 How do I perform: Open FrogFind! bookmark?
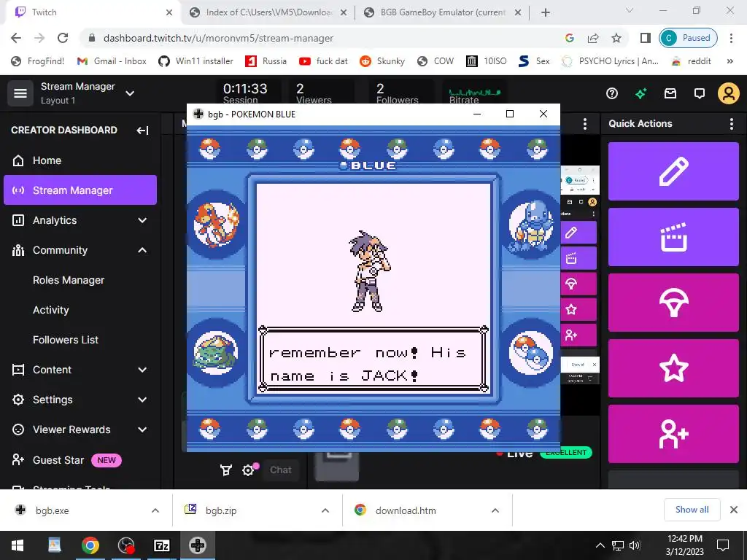click(38, 61)
